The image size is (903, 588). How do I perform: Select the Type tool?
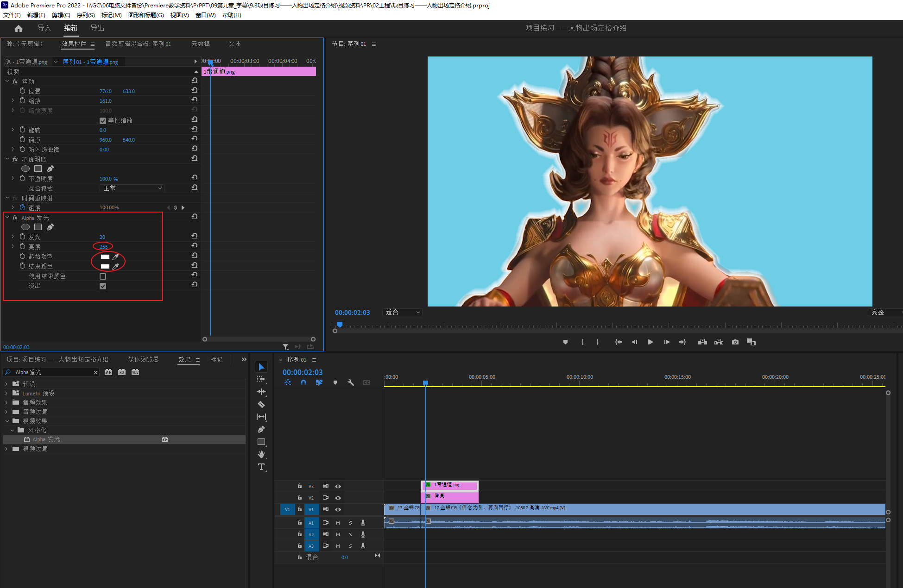pos(261,467)
